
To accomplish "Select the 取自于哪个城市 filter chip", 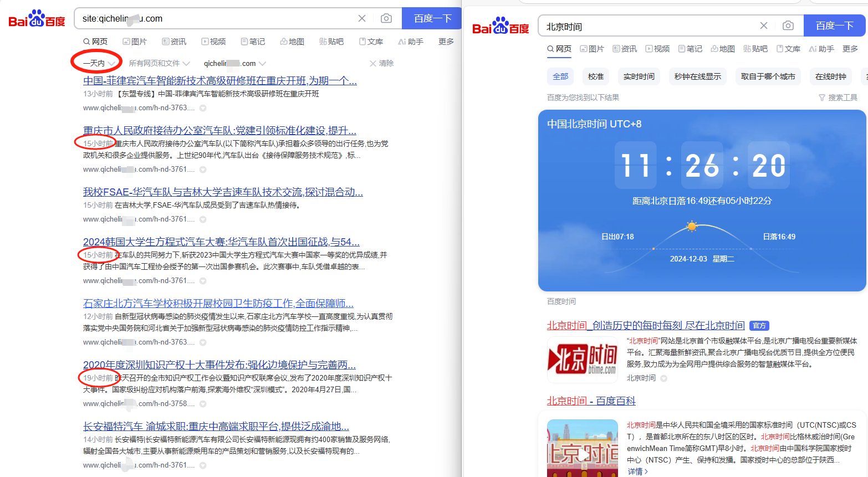I will tap(768, 76).
